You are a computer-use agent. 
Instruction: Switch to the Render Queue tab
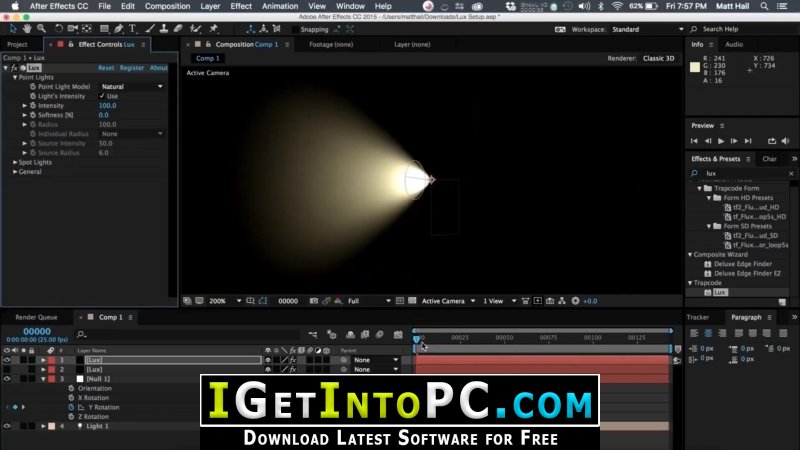point(36,317)
